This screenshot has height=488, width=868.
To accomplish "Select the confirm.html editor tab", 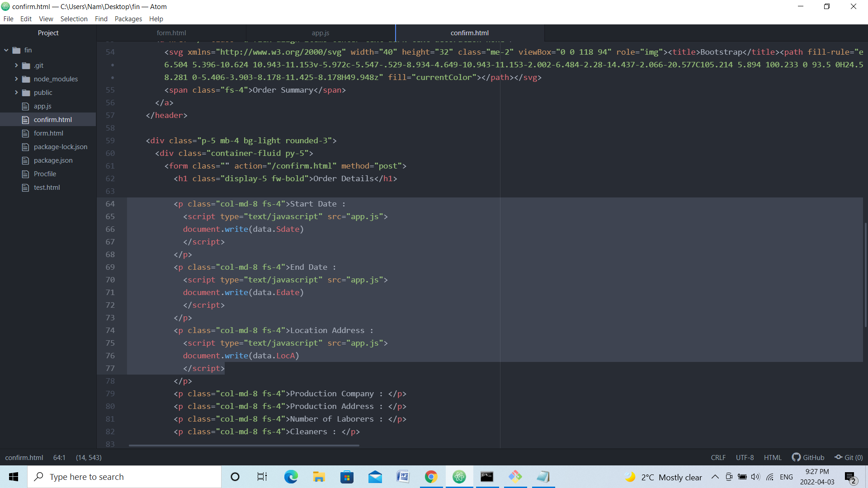I will coord(470,33).
